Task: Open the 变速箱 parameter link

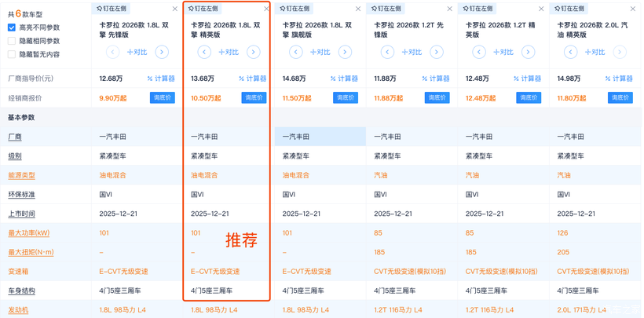Action: (18, 272)
